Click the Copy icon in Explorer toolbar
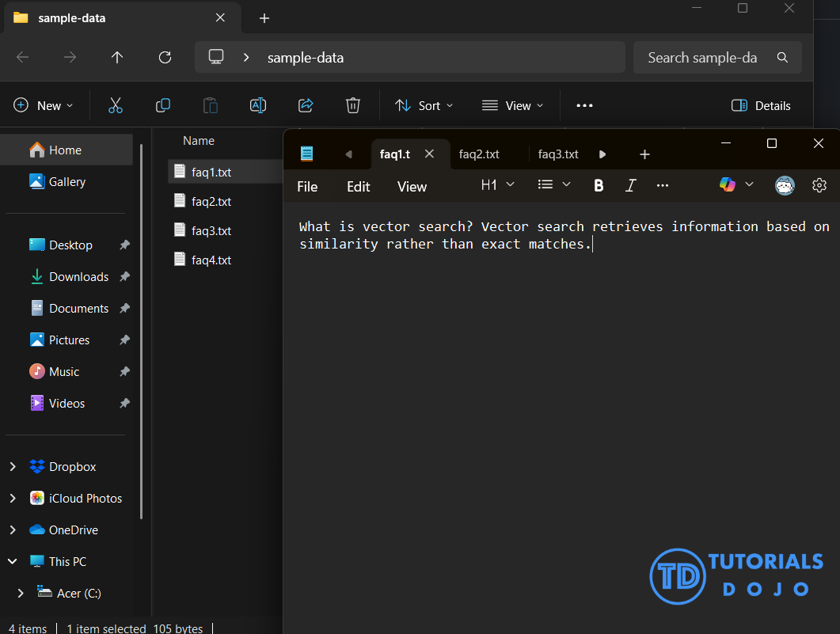This screenshot has height=634, width=840. [x=163, y=105]
